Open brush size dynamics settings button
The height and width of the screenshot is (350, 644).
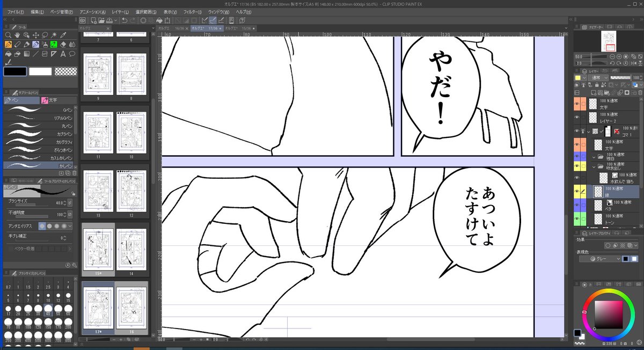[x=69, y=203]
